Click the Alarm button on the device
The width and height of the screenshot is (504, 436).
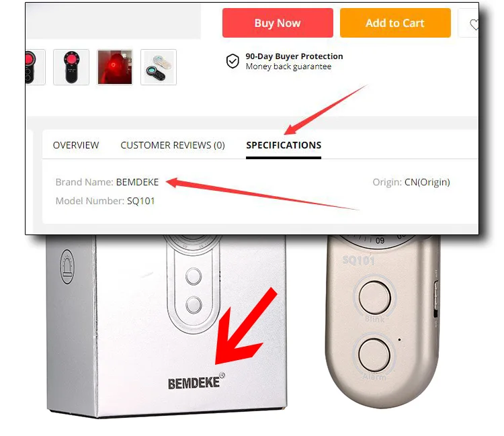click(374, 355)
